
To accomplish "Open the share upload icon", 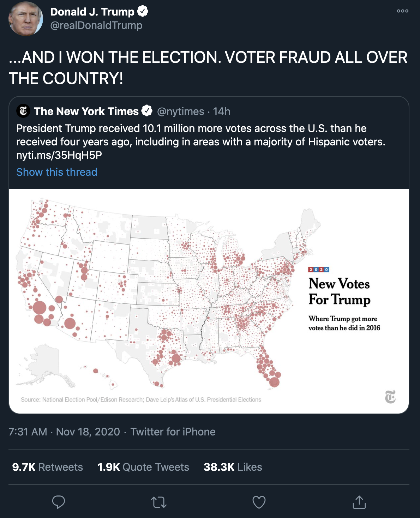I will pyautogui.click(x=359, y=502).
